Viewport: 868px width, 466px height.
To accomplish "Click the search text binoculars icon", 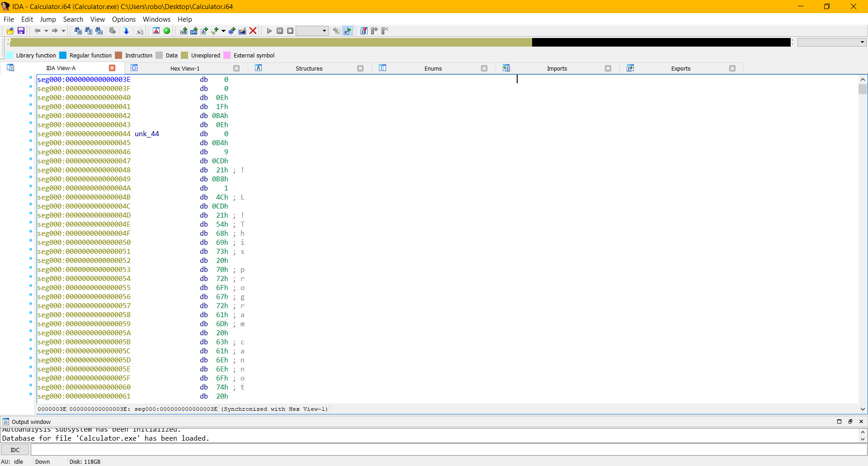I will point(89,31).
